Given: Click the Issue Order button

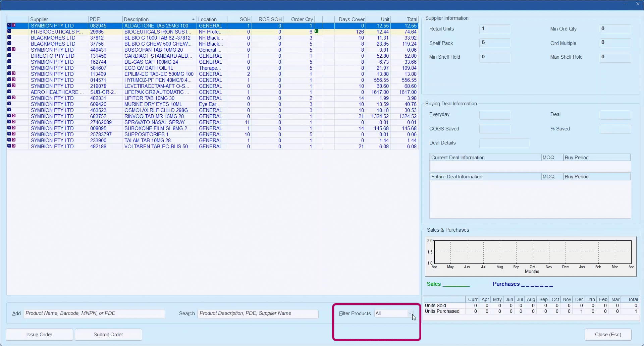Looking at the screenshot, I should [39, 335].
